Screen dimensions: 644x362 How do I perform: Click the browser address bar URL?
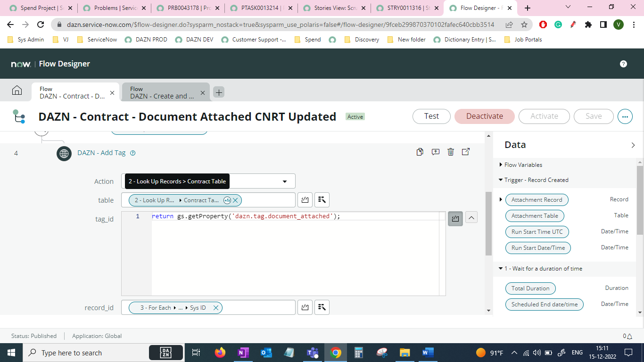281,25
